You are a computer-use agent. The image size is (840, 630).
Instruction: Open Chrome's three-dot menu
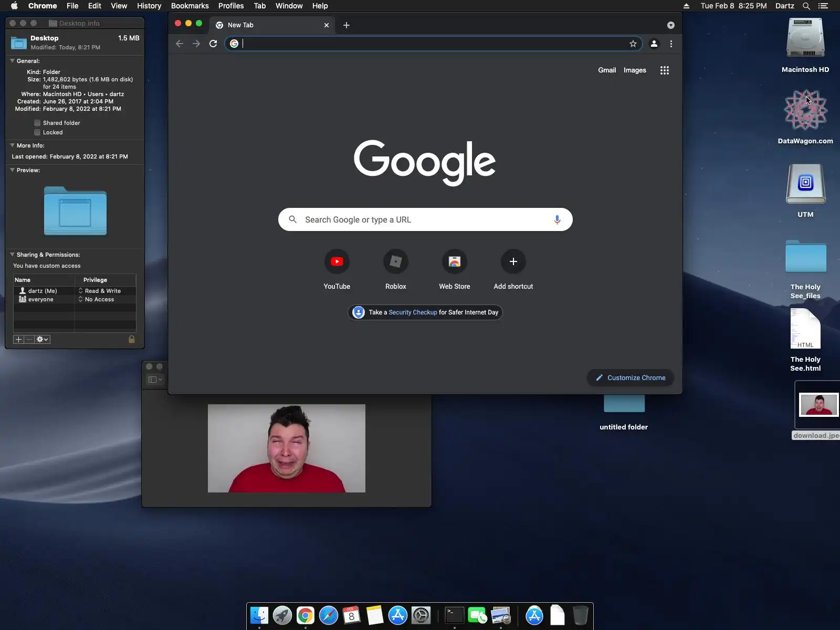(x=671, y=44)
